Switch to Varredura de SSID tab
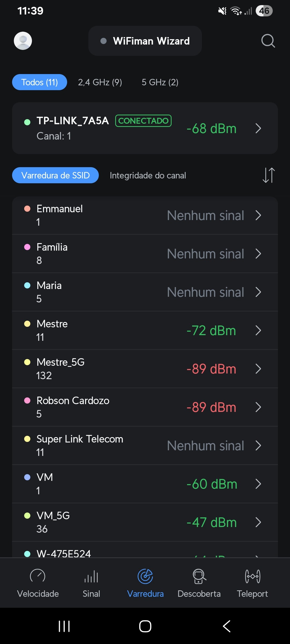The image size is (290, 644). tap(55, 175)
